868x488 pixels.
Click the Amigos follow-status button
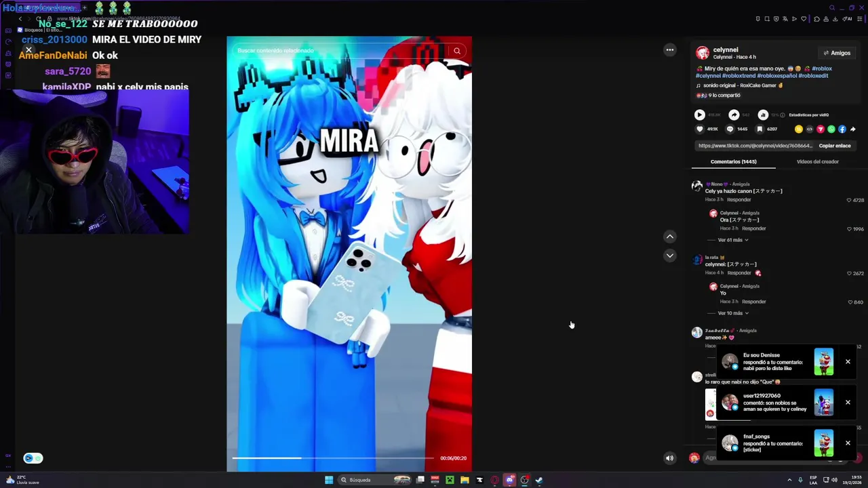(837, 53)
